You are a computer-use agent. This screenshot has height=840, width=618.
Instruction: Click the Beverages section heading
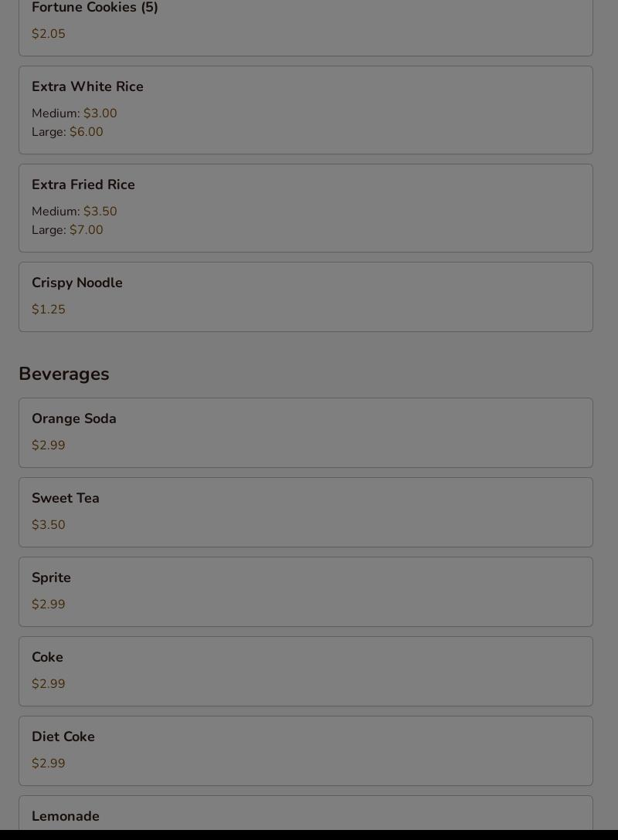point(64,374)
